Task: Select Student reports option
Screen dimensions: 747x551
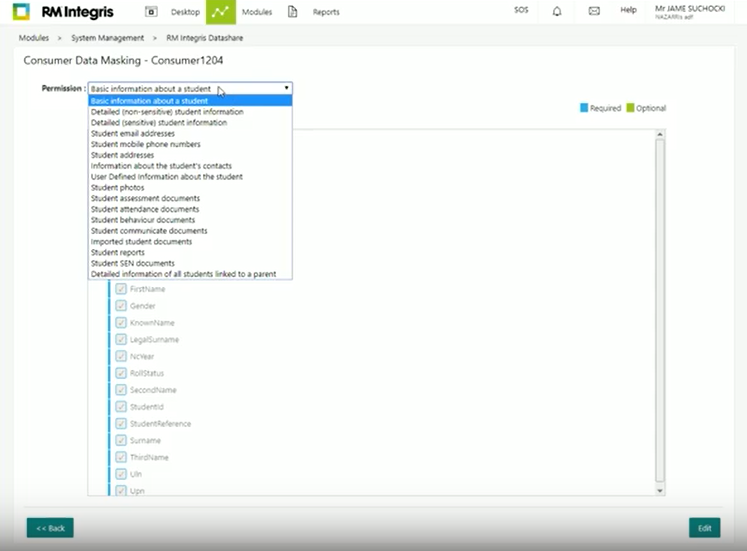Action: point(190,252)
